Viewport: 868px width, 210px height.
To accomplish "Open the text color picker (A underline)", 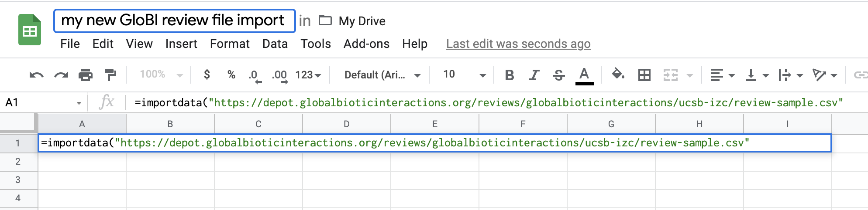I will pyautogui.click(x=584, y=75).
